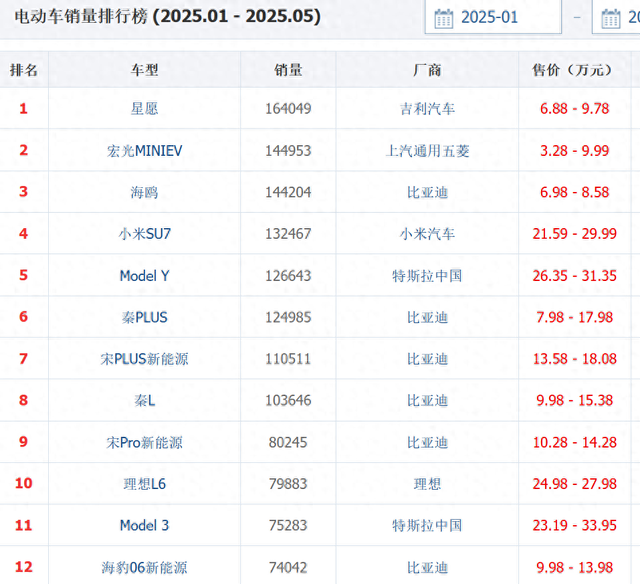
Task: Select sales figure 80245
Action: point(288,442)
